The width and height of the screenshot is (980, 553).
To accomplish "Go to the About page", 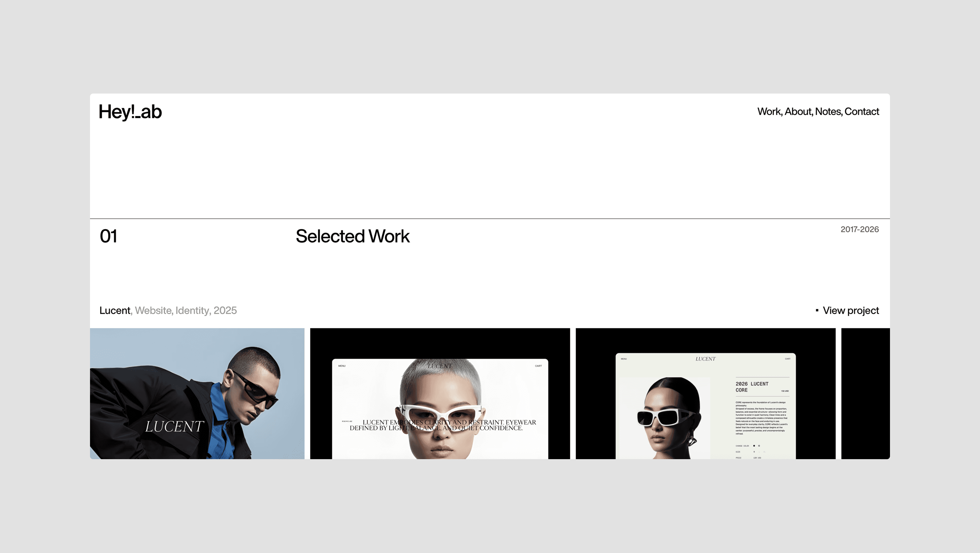I will tap(798, 112).
